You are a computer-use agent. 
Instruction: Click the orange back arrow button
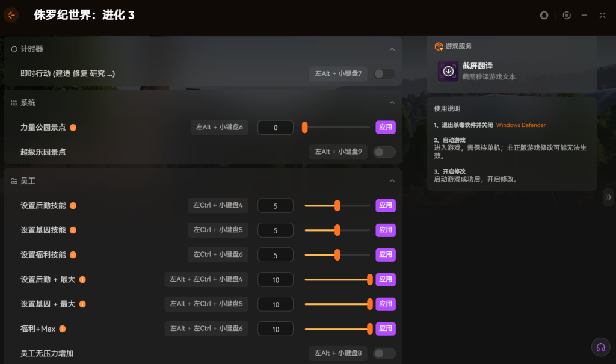[11, 15]
